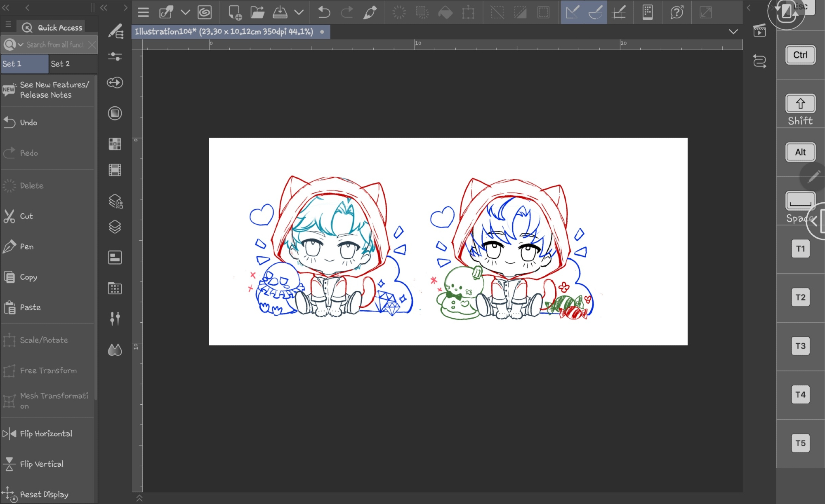Expand the save options dropdown arrow
The height and width of the screenshot is (504, 825).
[299, 12]
